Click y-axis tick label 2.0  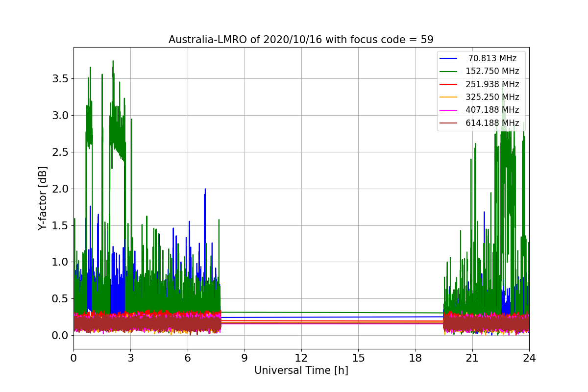[x=59, y=189]
